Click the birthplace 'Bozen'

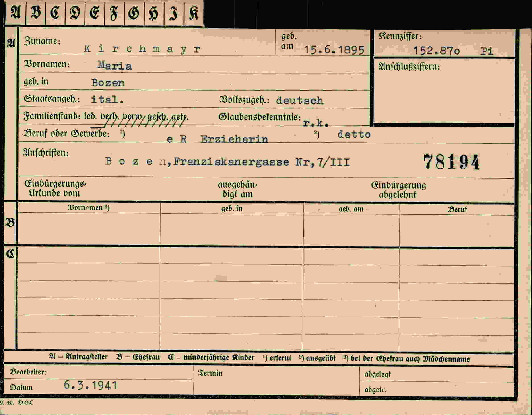pyautogui.click(x=108, y=83)
